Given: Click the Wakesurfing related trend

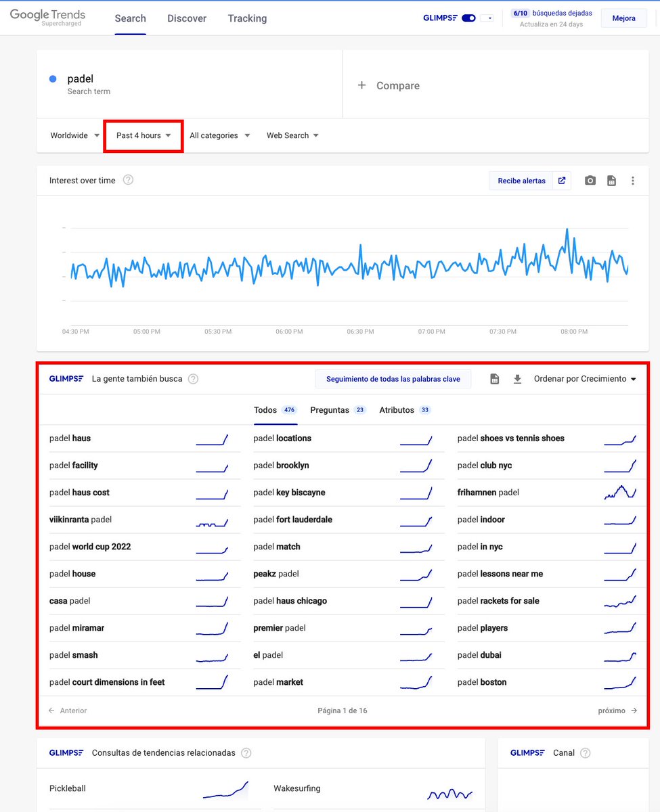Looking at the screenshot, I should pyautogui.click(x=297, y=788).
